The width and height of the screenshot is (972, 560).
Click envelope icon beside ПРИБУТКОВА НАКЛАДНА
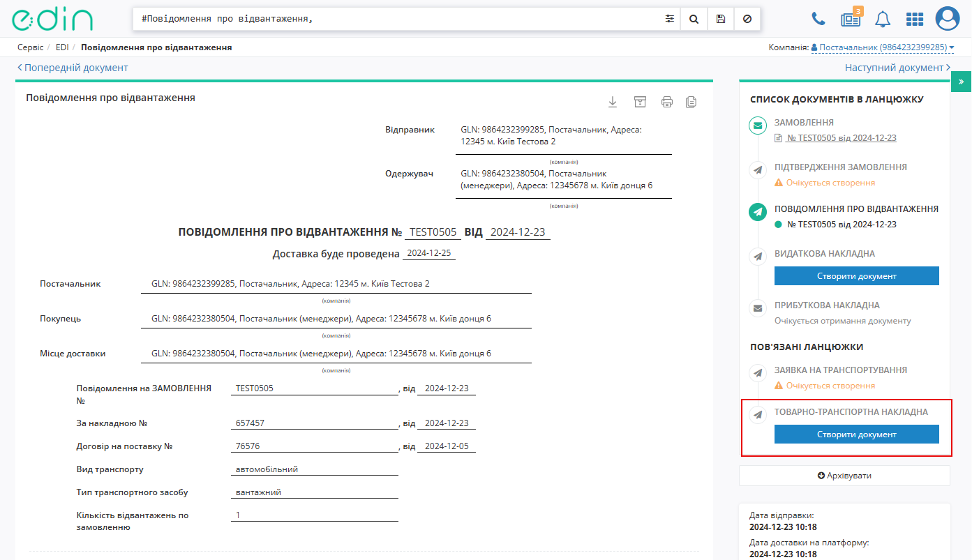(758, 308)
